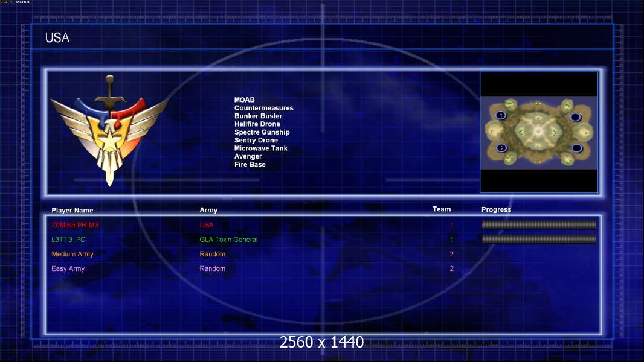Click team number of L3TTi3_PC
This screenshot has height=362, width=644.
pos(452,240)
